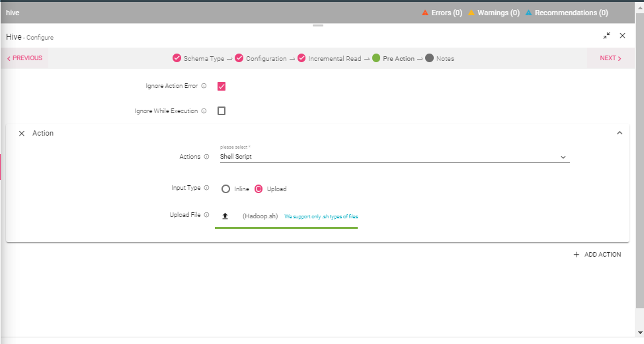Click the ADD ACTION button

(597, 255)
